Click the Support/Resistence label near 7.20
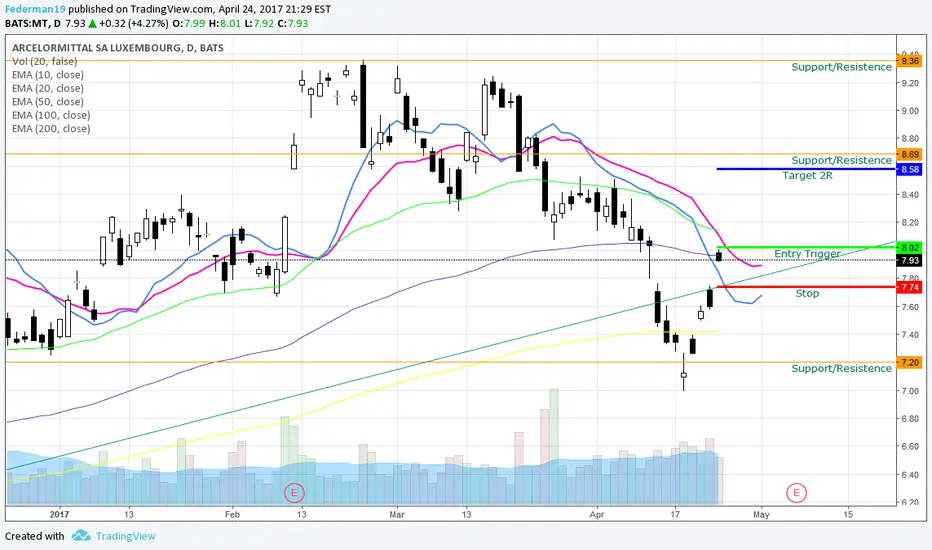The height and width of the screenshot is (550, 932). [842, 369]
